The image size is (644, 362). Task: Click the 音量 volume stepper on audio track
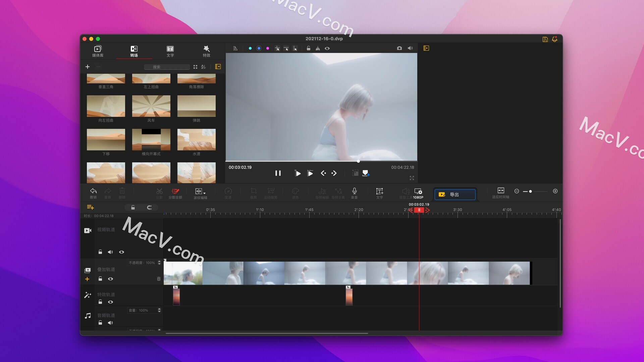coord(159,310)
